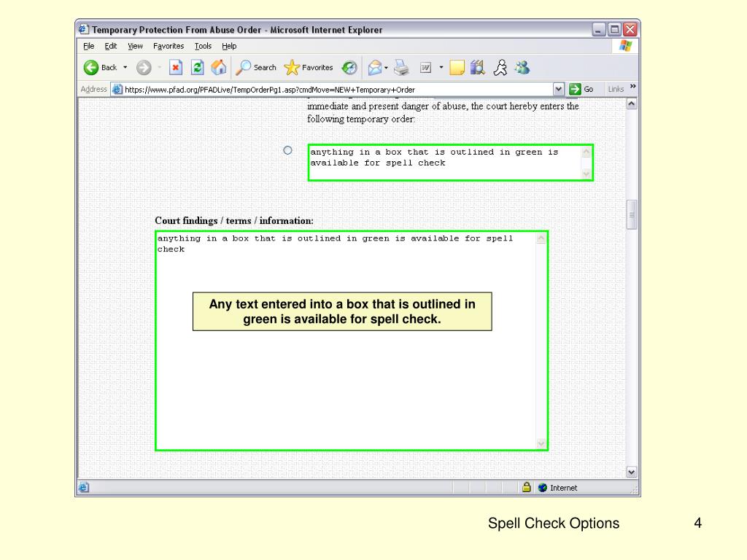Image resolution: width=747 pixels, height=560 pixels.
Task: Click the padlock security icon in status bar
Action: pos(526,488)
